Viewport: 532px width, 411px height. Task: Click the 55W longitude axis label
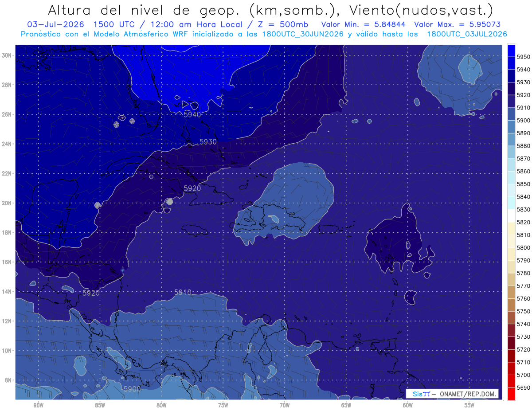469,405
